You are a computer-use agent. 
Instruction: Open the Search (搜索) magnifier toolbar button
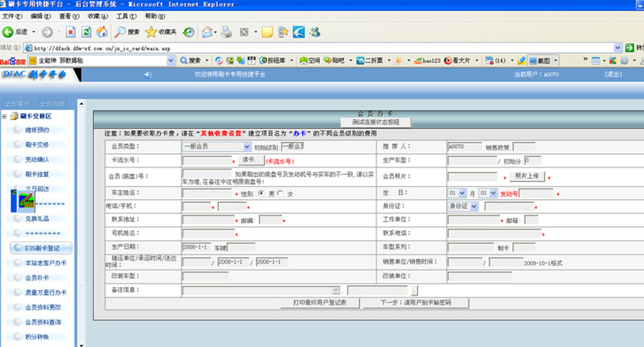127,32
